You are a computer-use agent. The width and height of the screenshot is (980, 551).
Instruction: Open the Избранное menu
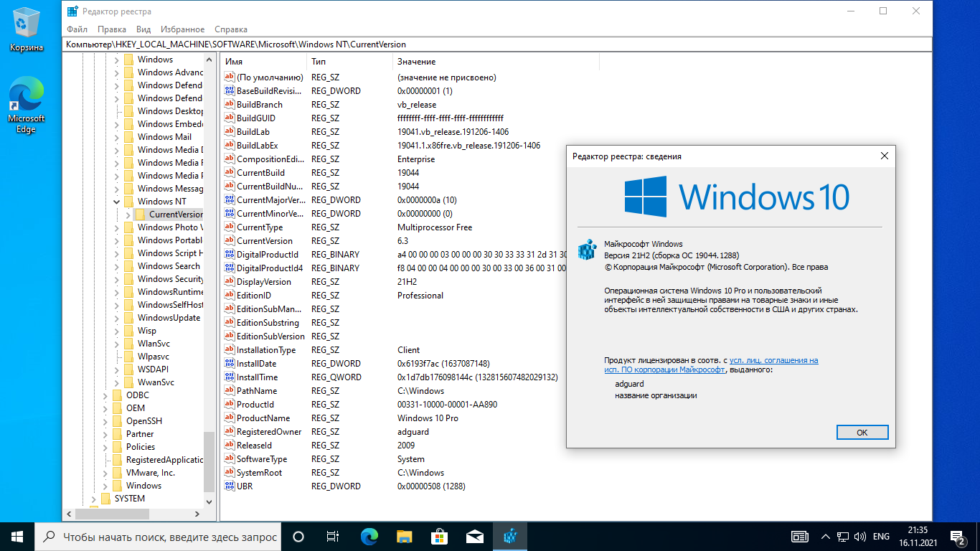click(x=183, y=29)
